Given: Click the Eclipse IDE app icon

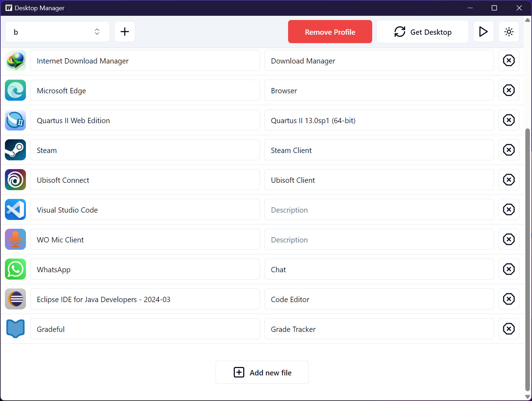Looking at the screenshot, I should click(15, 299).
